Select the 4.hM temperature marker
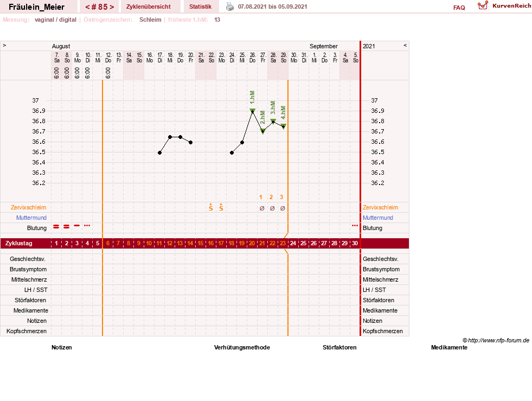This screenshot has width=532, height=401. point(283,126)
